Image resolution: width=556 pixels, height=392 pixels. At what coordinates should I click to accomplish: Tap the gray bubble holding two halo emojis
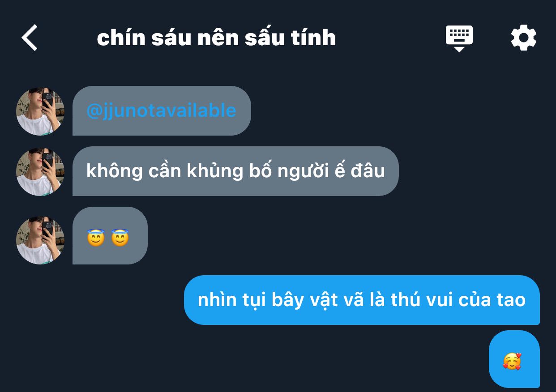coord(110,235)
